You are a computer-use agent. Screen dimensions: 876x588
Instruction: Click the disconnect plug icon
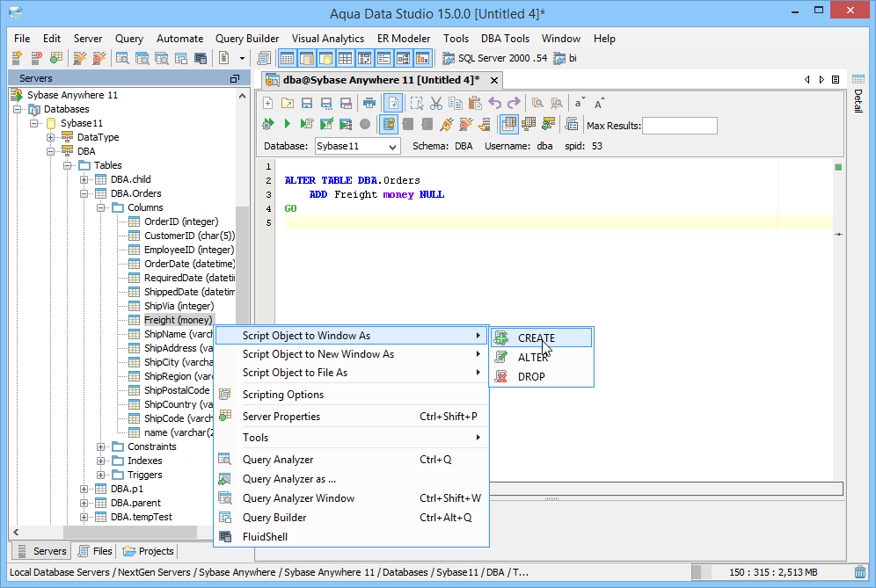(464, 124)
